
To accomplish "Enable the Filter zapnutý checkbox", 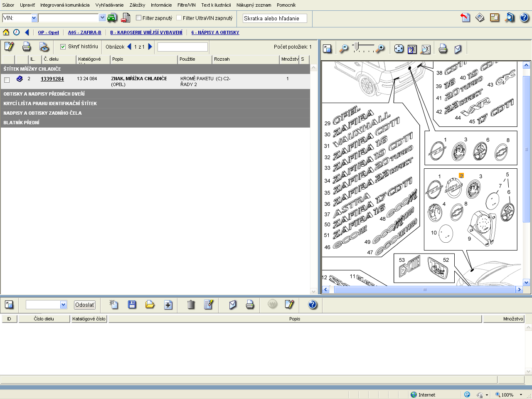I will click(139, 18).
